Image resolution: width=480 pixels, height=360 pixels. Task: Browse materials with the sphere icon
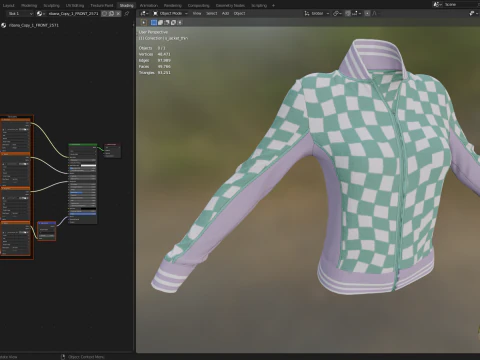coord(41,14)
